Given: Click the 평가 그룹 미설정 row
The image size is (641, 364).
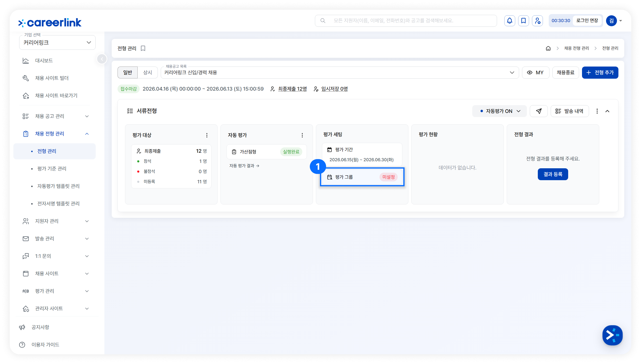Looking at the screenshot, I should point(362,177).
